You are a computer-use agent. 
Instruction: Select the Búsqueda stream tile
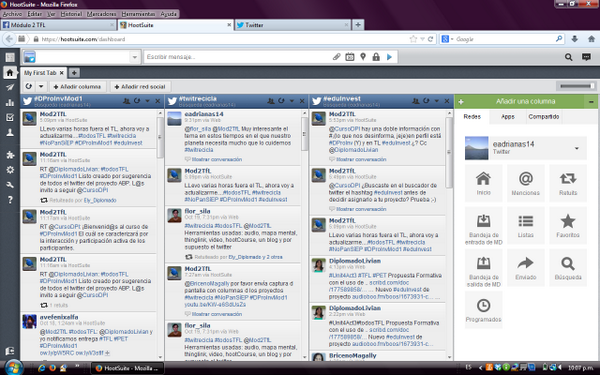click(568, 268)
